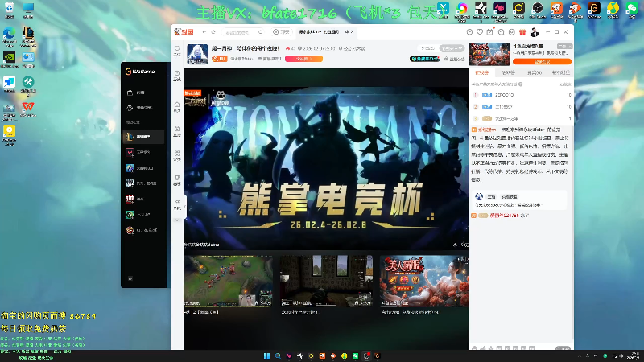
Task: Click the main stream video banner
Action: [326, 168]
